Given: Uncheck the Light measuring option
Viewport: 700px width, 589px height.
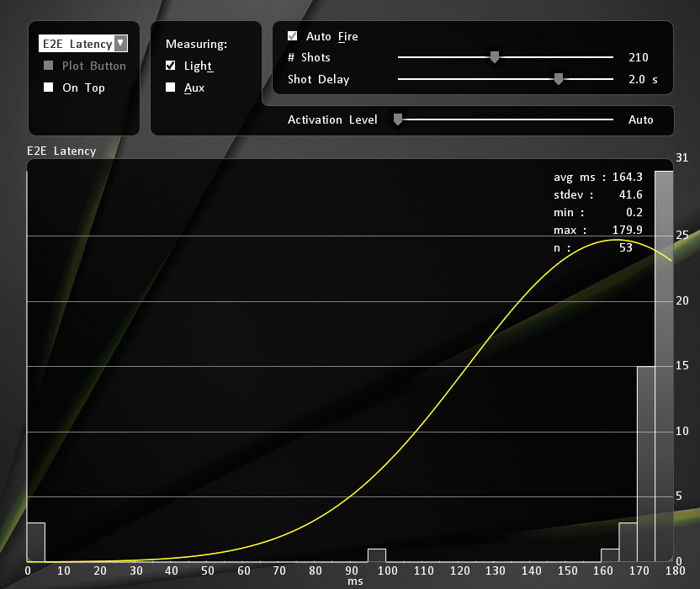Looking at the screenshot, I should tap(171, 66).
